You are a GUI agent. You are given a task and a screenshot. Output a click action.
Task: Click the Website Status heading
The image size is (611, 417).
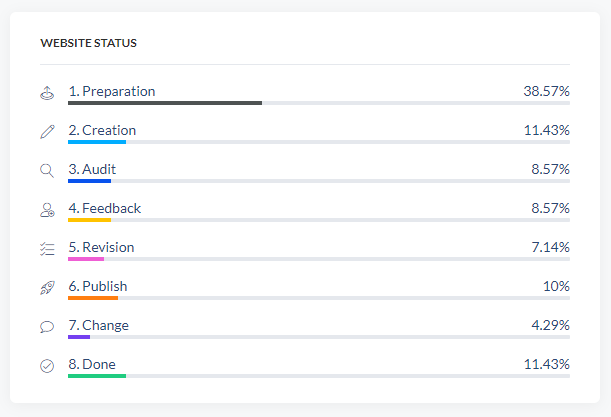coord(89,44)
